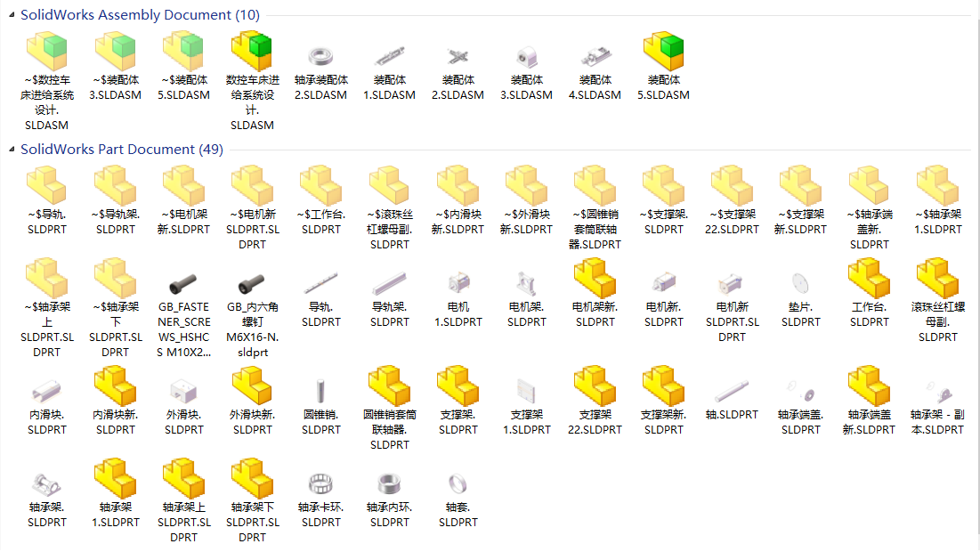
Task: Select the ~$装配体3.SLDASM temp file icon
Action: click(115, 52)
